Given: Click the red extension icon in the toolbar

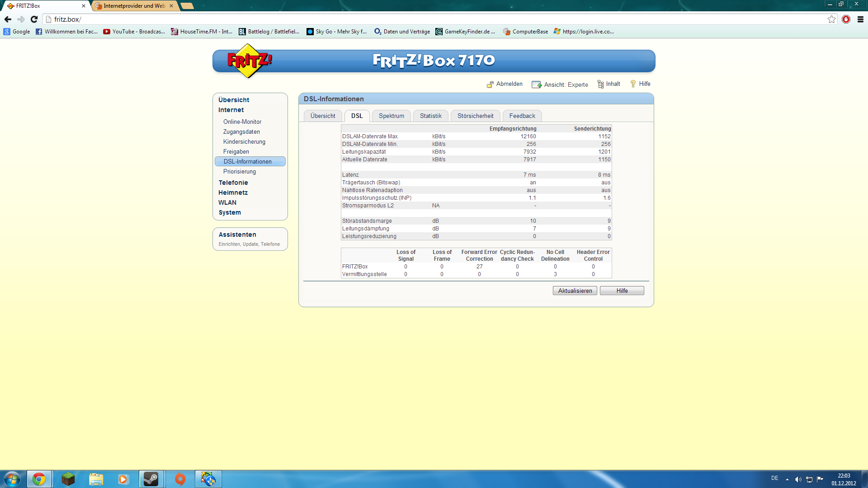Looking at the screenshot, I should [846, 19].
